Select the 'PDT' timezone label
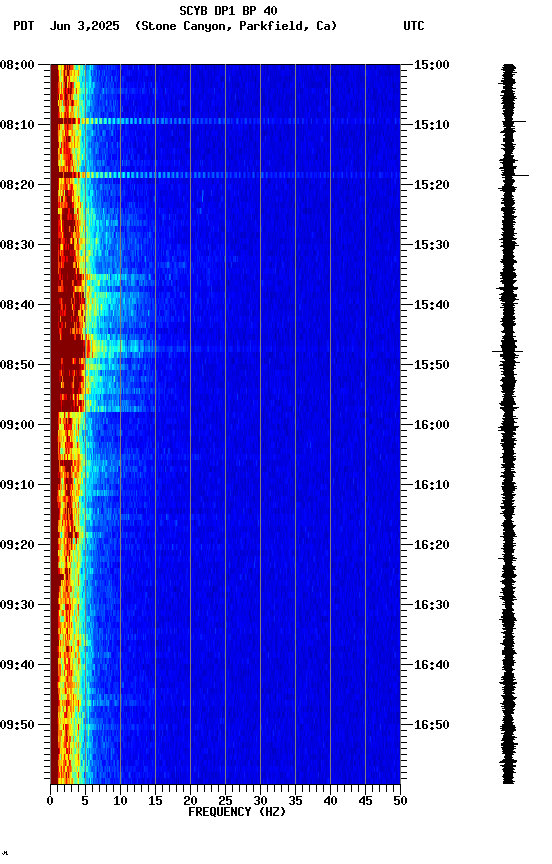552x864 pixels. (x=24, y=26)
